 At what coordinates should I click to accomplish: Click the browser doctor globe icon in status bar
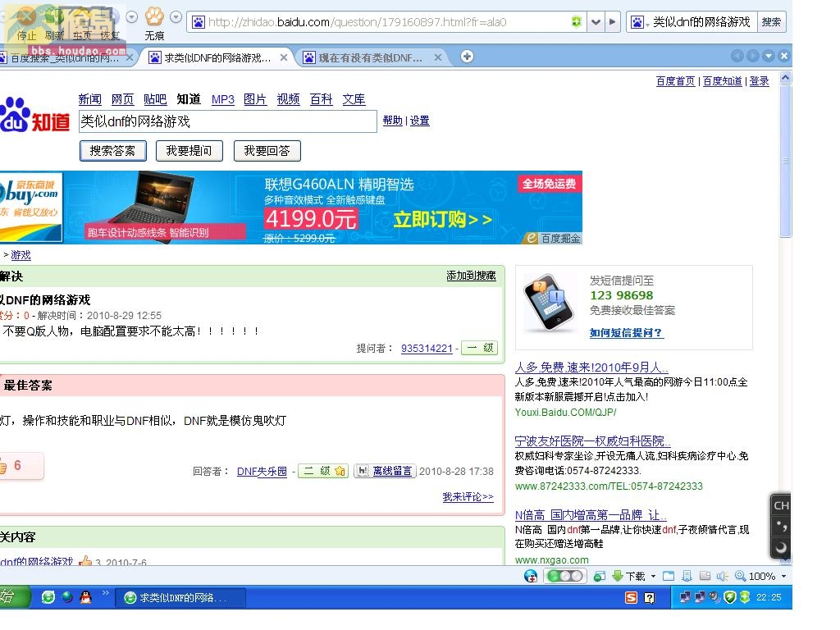tap(531, 576)
